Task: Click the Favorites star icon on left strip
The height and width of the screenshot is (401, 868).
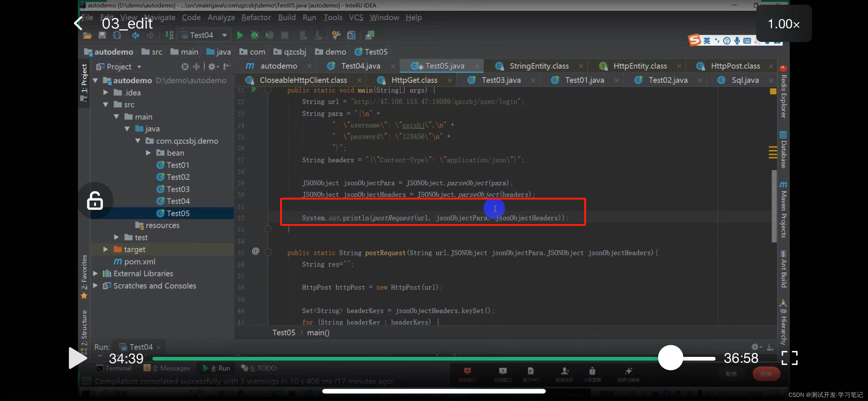Action: click(84, 296)
